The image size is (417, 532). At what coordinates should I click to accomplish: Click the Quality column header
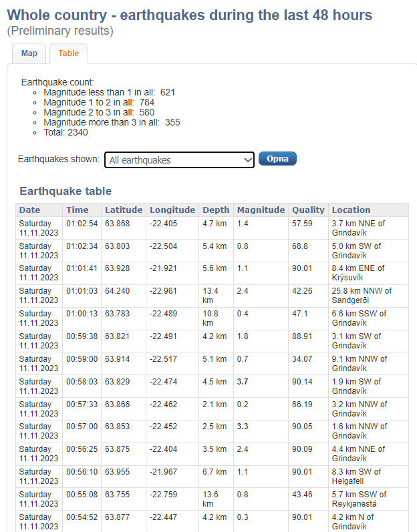pyautogui.click(x=308, y=210)
